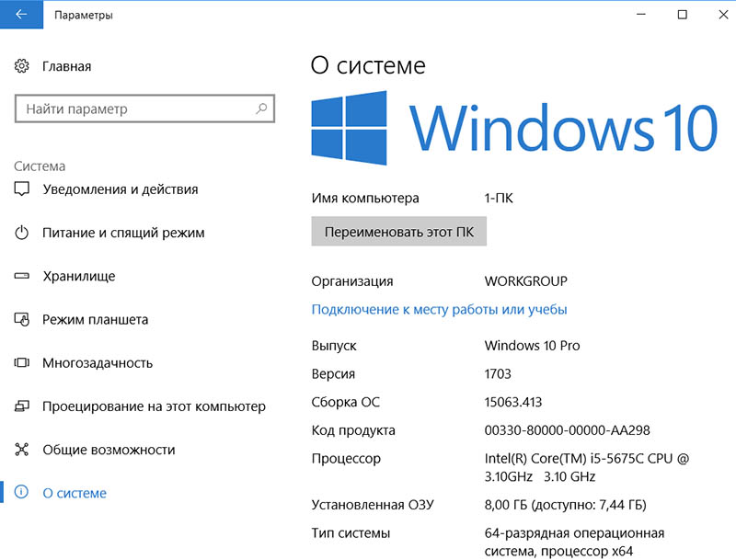Image resolution: width=736 pixels, height=560 pixels.
Task: Click Переименовать этот ПК button
Action: [399, 231]
